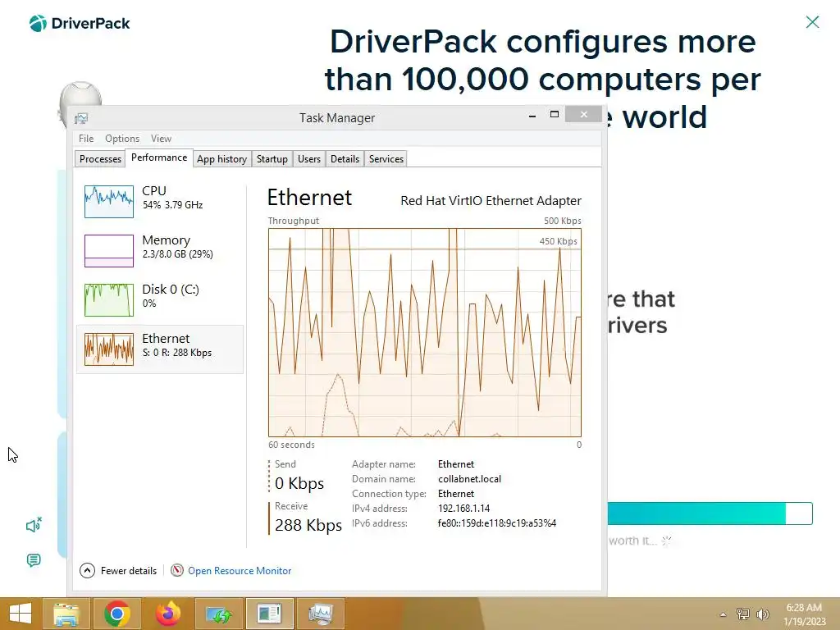The image size is (840, 630).
Task: Click the Red Hat VirtIO Ethernet Adapter label
Action: 491,201
